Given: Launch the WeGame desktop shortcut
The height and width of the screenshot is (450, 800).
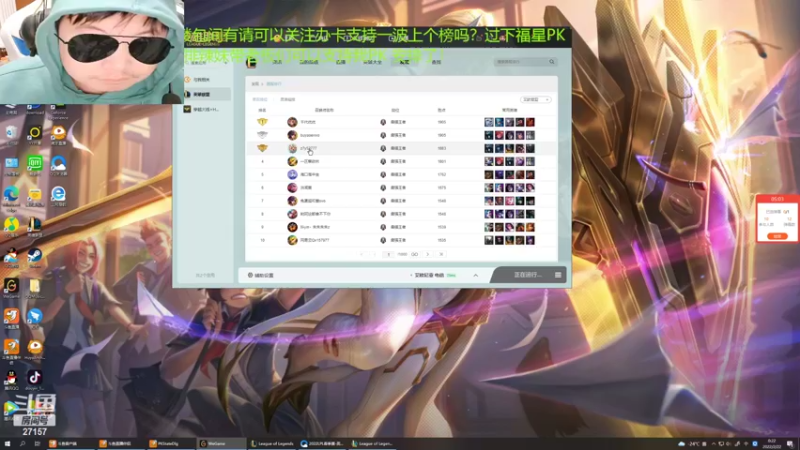Looking at the screenshot, I should 11,286.
